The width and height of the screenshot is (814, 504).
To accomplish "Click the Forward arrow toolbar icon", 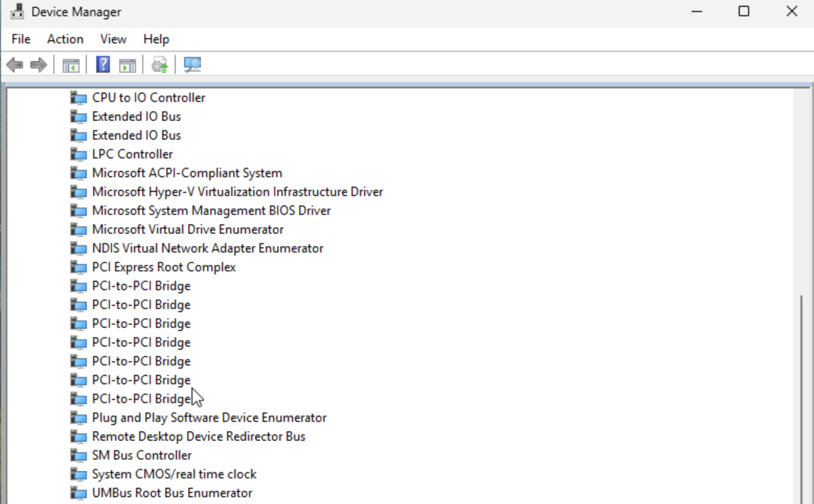I will pyautogui.click(x=39, y=65).
